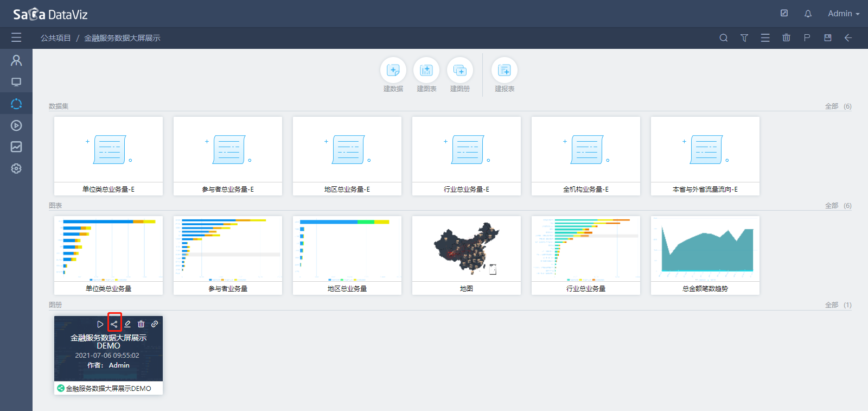This screenshot has height=411, width=868.
Task: Open the monitor display sidebar icon
Action: click(x=16, y=82)
